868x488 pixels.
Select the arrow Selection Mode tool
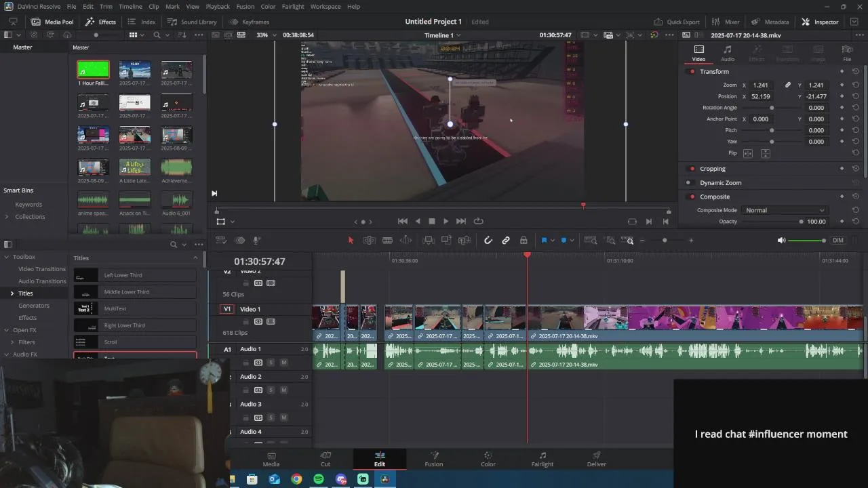(x=351, y=241)
